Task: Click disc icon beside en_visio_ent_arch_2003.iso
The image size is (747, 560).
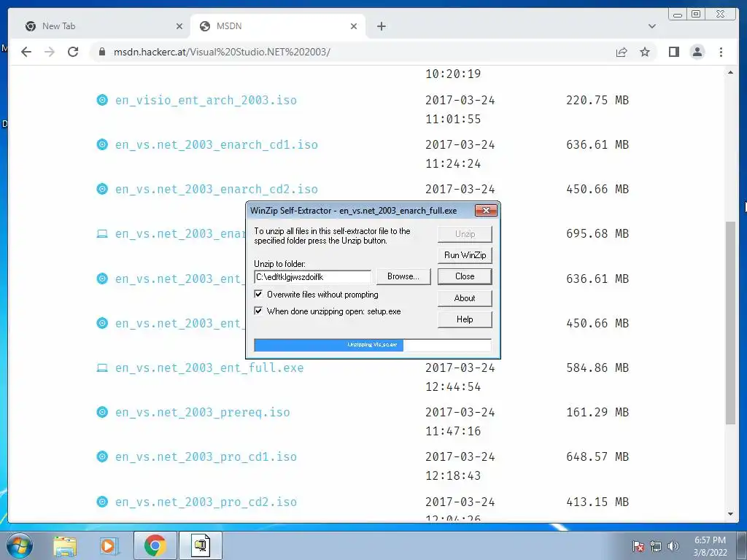Action: 102,100
